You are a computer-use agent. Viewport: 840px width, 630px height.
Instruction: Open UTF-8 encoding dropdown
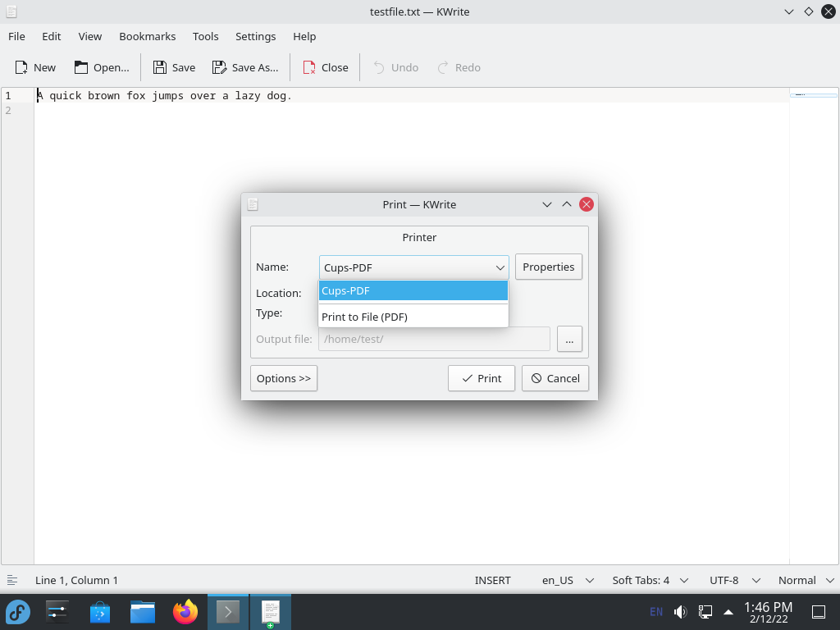[735, 580]
